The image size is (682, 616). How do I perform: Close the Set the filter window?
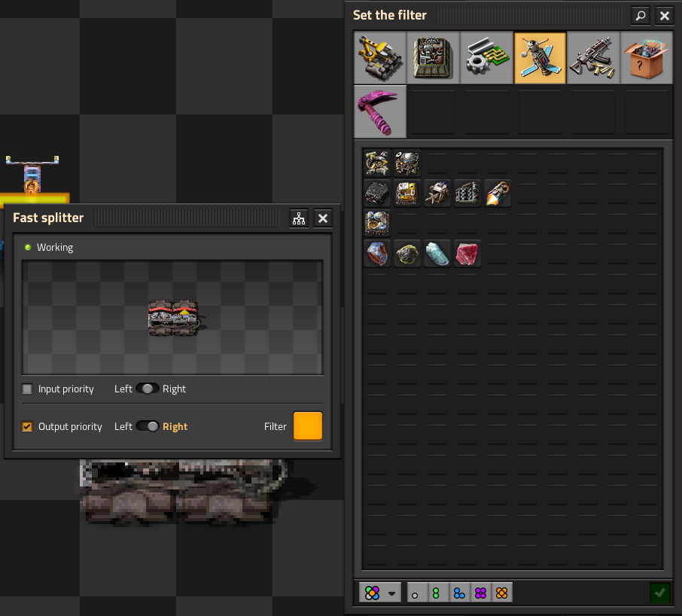(665, 16)
